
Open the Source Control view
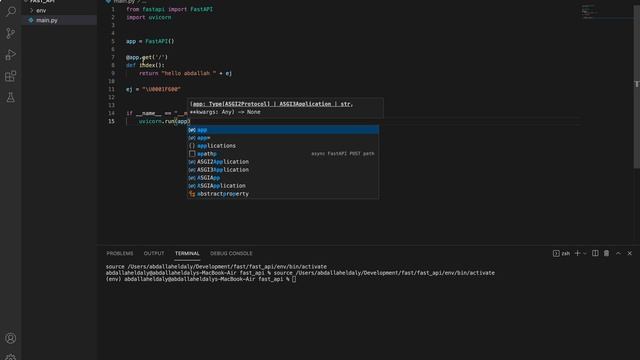[x=11, y=33]
